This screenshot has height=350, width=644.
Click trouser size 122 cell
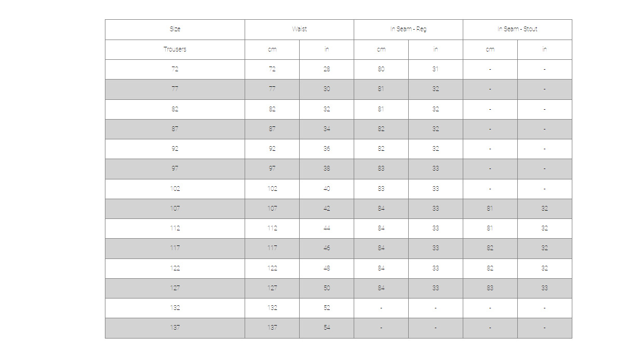[x=175, y=268]
